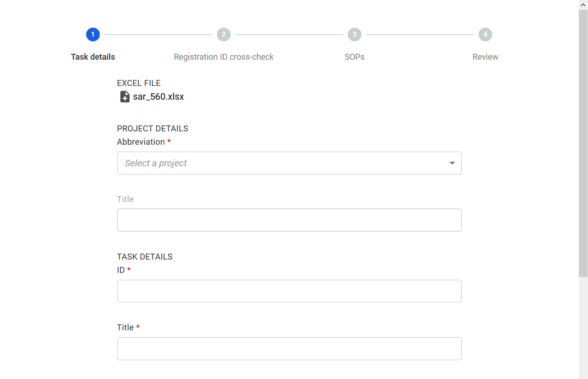Image resolution: width=588 pixels, height=379 pixels.
Task: Click the Excel file document icon
Action: point(124,96)
